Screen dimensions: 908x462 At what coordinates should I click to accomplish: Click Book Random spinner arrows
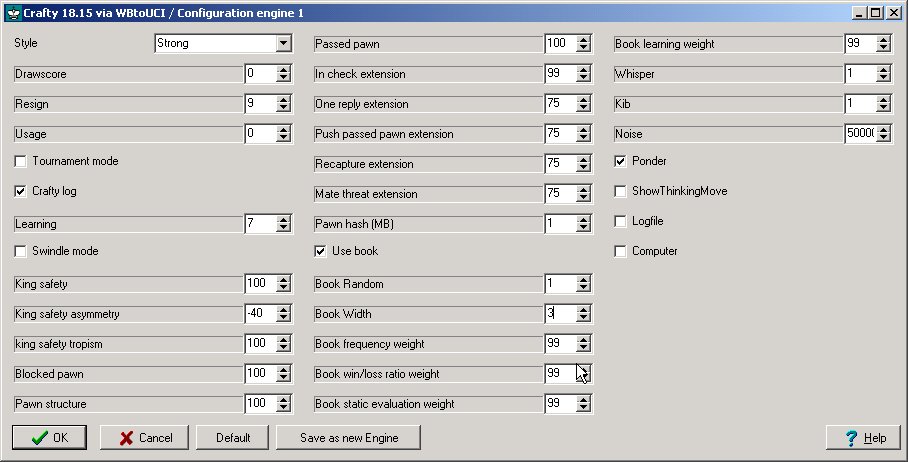[583, 284]
